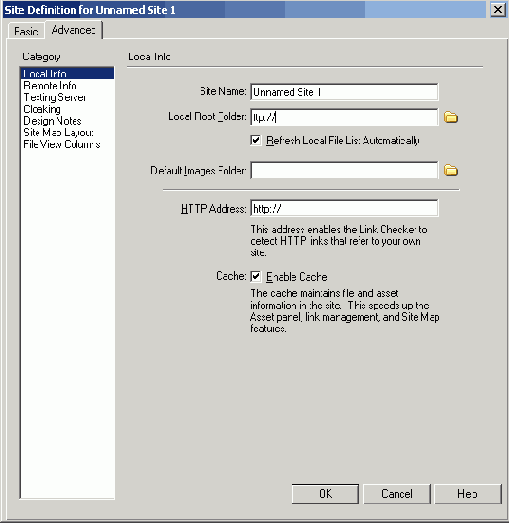This screenshot has width=509, height=523.
Task: Toggle Refresh Local File List Automatically checkbox
Action: point(256,140)
